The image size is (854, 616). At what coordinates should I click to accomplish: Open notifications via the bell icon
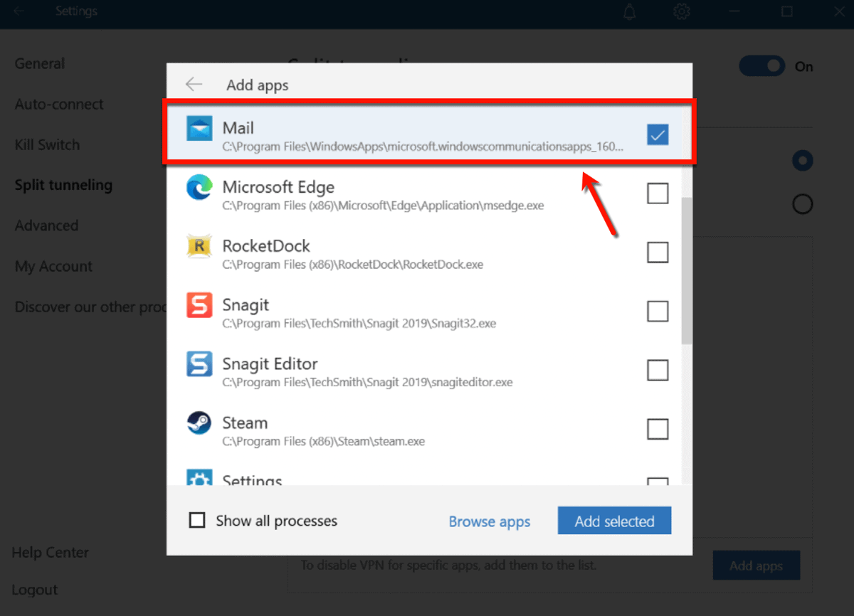(x=630, y=11)
